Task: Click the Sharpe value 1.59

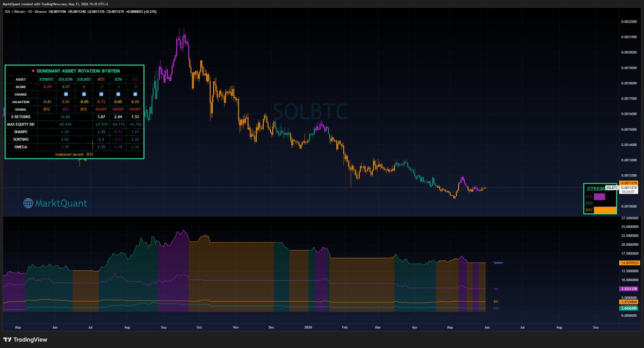Action: coord(65,132)
